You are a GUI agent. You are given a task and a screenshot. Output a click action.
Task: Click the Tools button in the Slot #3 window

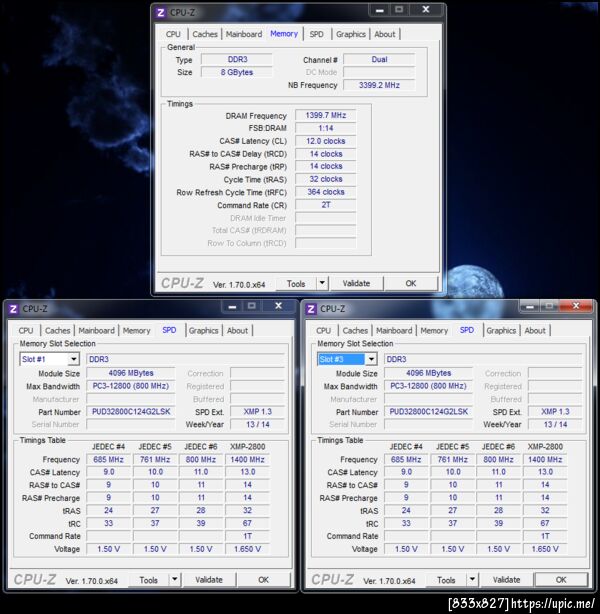click(x=446, y=580)
